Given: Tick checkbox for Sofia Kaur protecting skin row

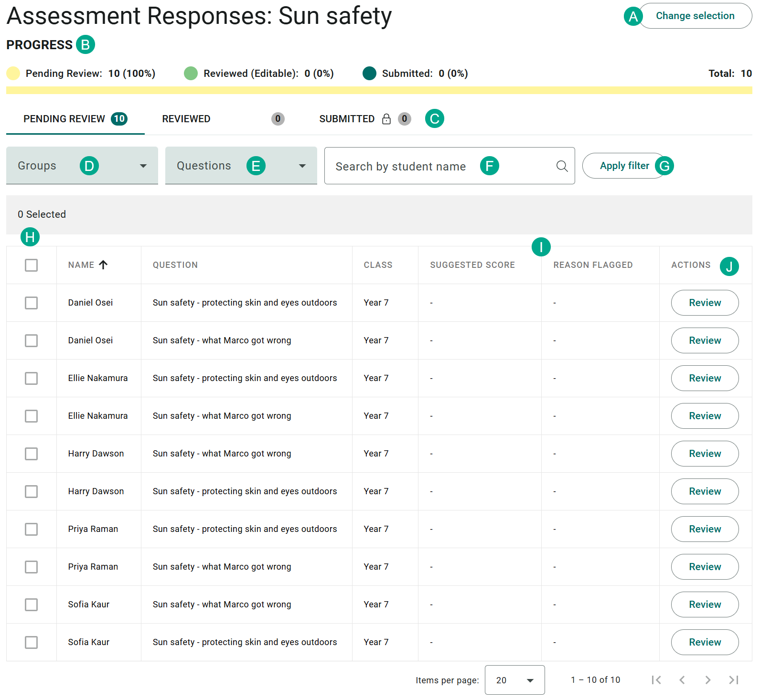Looking at the screenshot, I should pos(32,642).
